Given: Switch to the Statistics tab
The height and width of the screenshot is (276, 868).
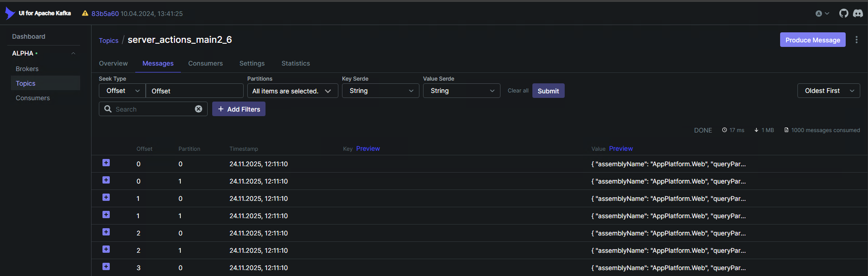Looking at the screenshot, I should pos(296,63).
